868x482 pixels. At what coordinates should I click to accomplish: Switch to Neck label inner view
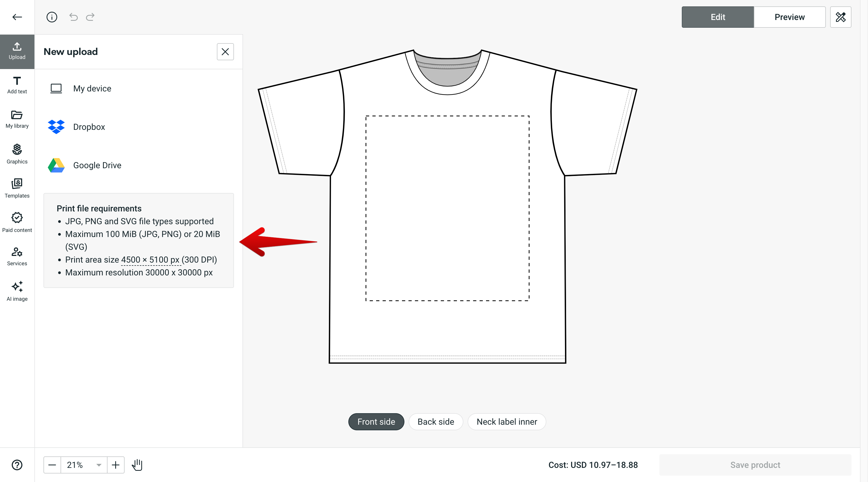click(507, 421)
